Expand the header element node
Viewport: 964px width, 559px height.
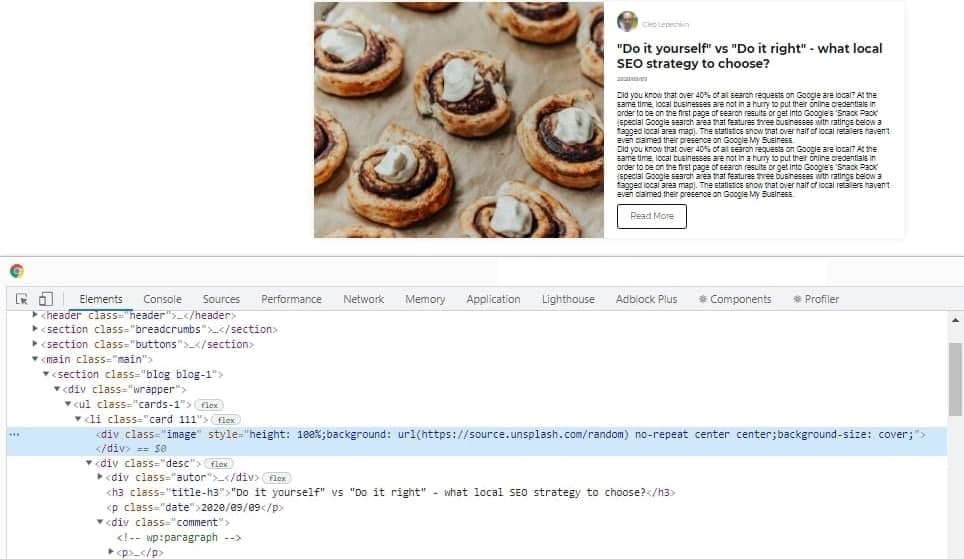click(x=35, y=314)
